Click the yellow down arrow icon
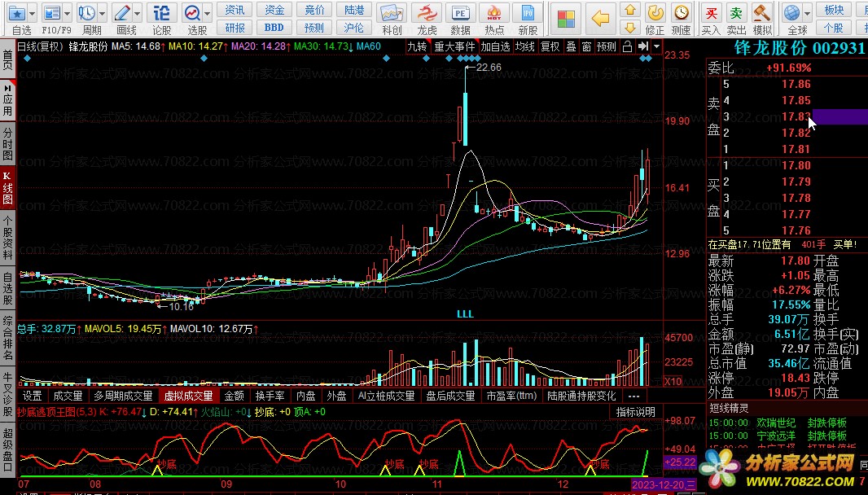868x495 pixels. [630, 27]
